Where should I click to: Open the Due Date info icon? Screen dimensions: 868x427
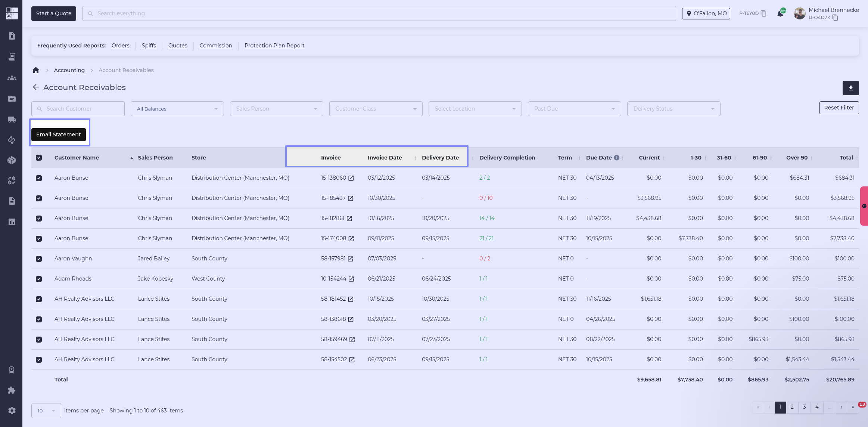[617, 158]
